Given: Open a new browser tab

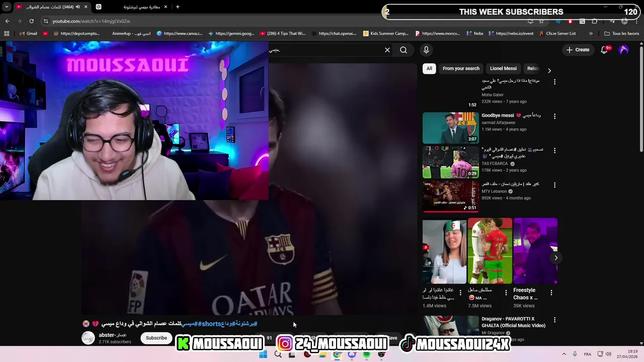Looking at the screenshot, I should 178,7.
